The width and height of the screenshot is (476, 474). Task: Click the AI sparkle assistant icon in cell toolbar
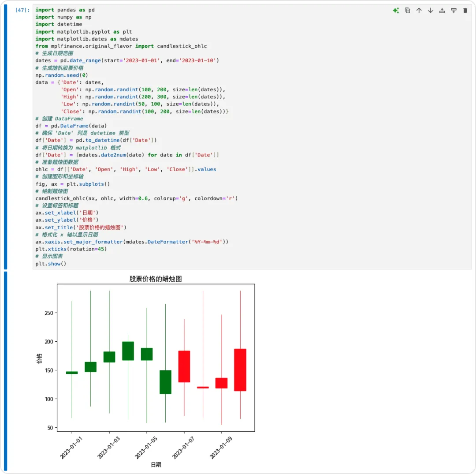tap(396, 11)
